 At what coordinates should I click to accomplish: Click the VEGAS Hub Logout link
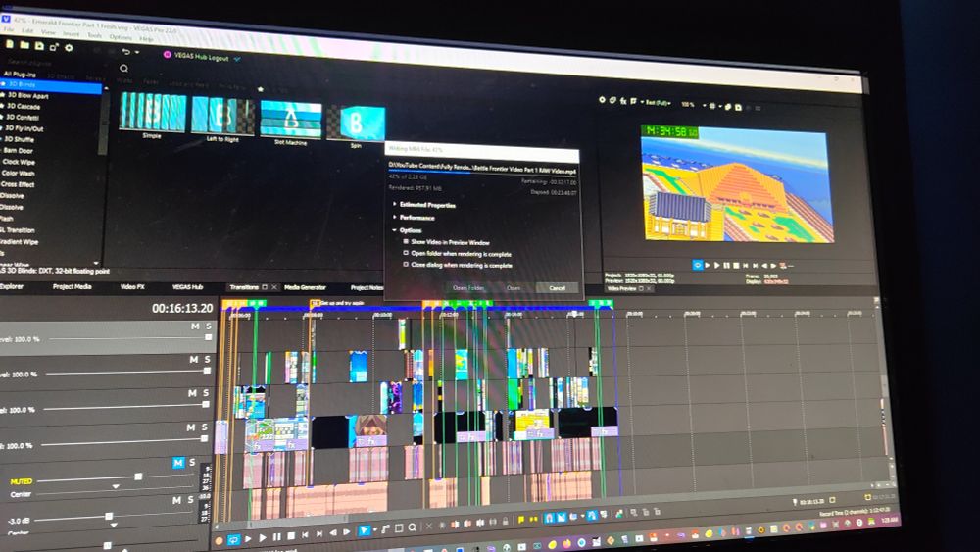pyautogui.click(x=201, y=56)
